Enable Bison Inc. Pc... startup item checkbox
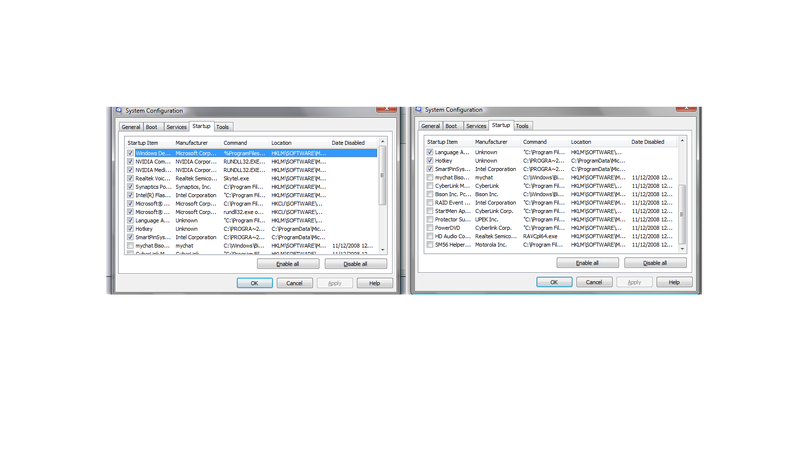Screen dimensions: 800x468 coord(430,194)
